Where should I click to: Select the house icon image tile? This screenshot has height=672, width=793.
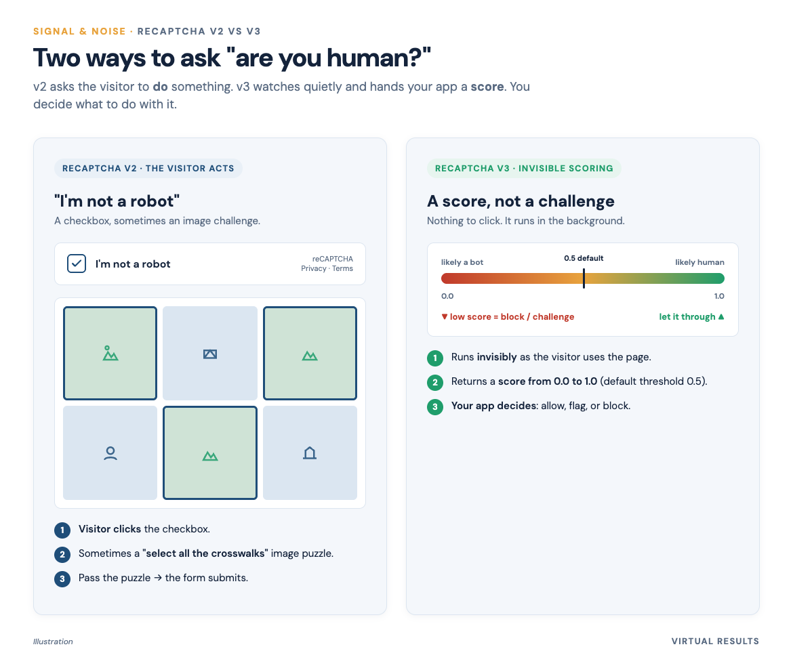[x=310, y=453]
